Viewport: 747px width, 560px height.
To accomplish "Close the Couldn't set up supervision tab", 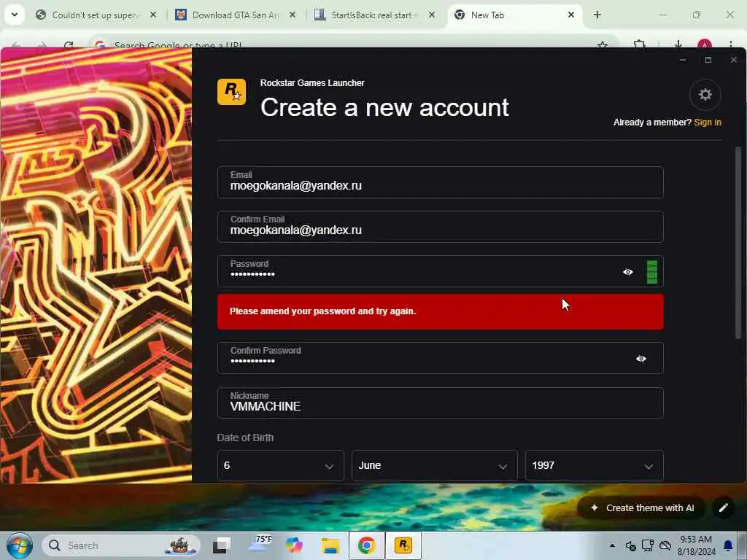I will point(153,15).
